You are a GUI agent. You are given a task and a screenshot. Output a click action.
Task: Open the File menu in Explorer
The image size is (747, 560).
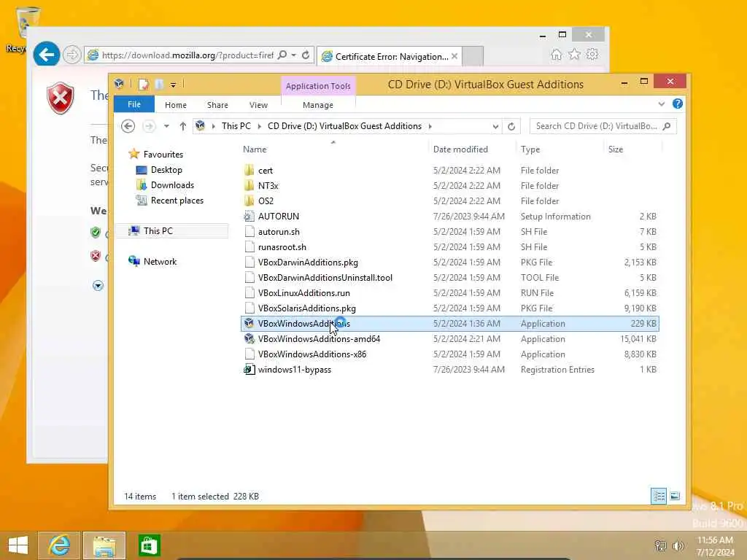point(134,104)
